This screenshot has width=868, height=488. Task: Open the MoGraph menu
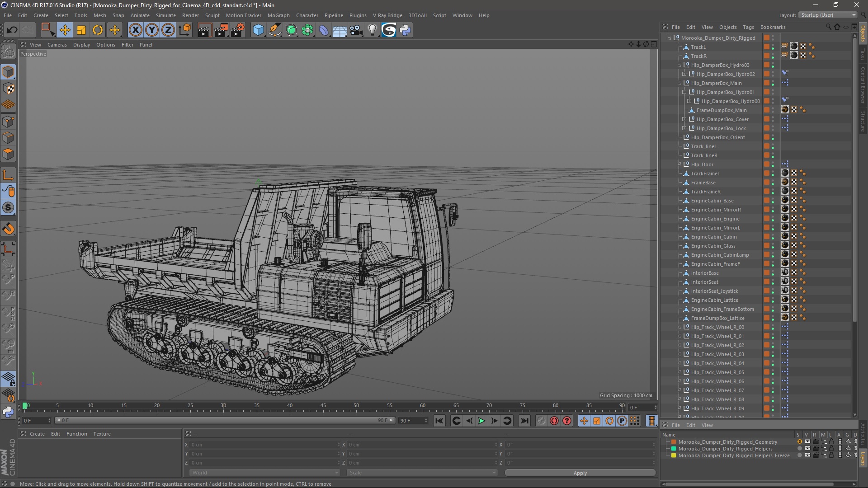click(x=278, y=15)
